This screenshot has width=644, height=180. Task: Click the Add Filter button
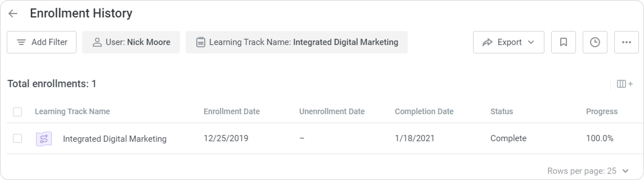click(x=42, y=42)
